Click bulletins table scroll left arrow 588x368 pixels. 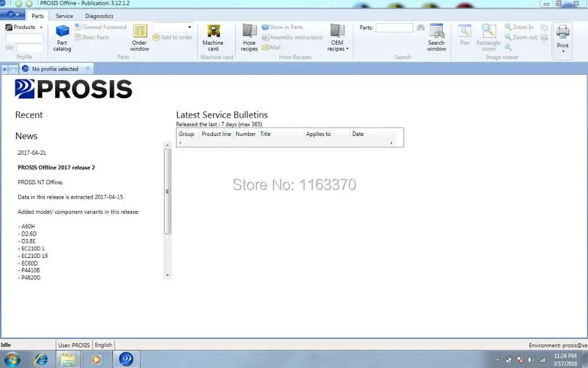point(181,142)
